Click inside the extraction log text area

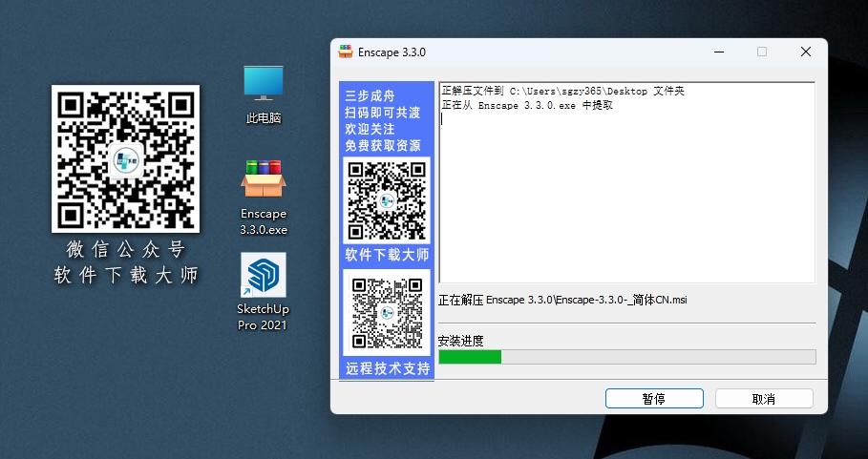click(x=627, y=182)
